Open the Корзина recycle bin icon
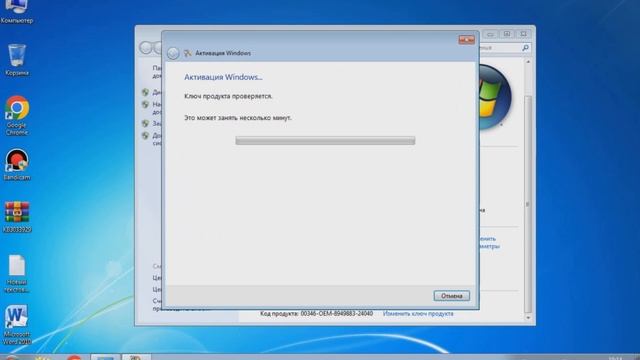The width and height of the screenshot is (640, 360). pyautogui.click(x=17, y=60)
